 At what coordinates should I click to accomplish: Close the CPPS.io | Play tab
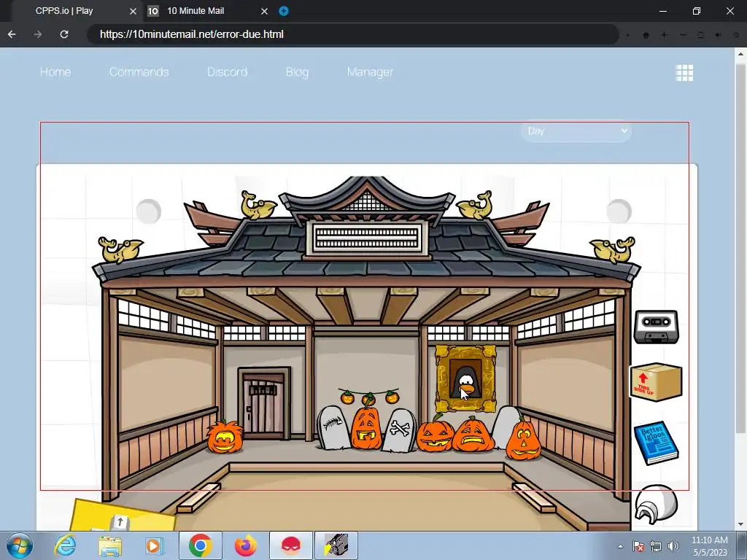pyautogui.click(x=133, y=11)
